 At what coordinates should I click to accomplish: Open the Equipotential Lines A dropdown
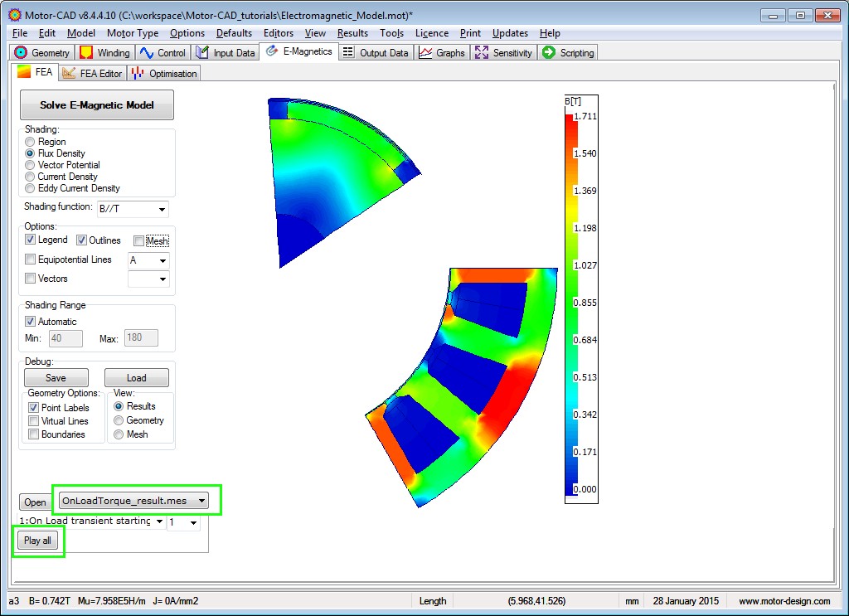pos(163,261)
